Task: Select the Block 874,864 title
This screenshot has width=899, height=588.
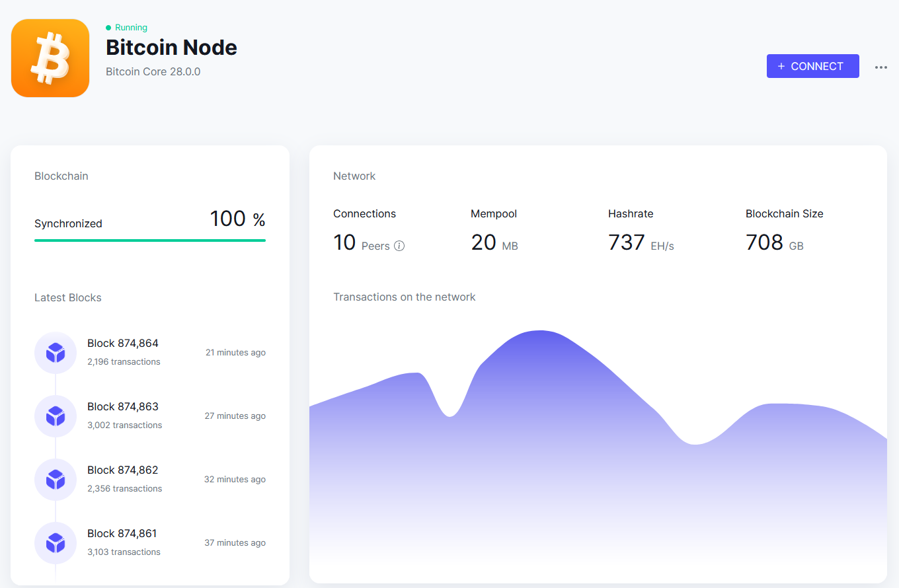Action: [123, 344]
